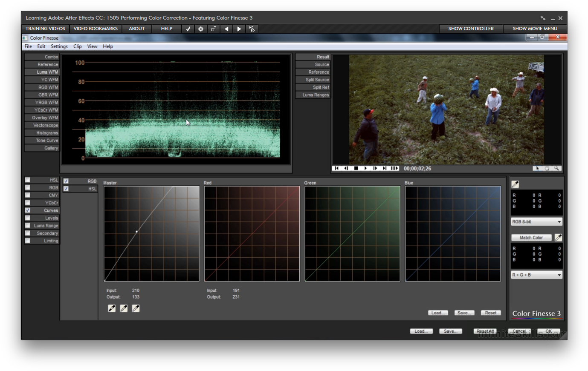Select the hand pan tool below the preview
Viewport: 588px width, 371px height.
547,168
